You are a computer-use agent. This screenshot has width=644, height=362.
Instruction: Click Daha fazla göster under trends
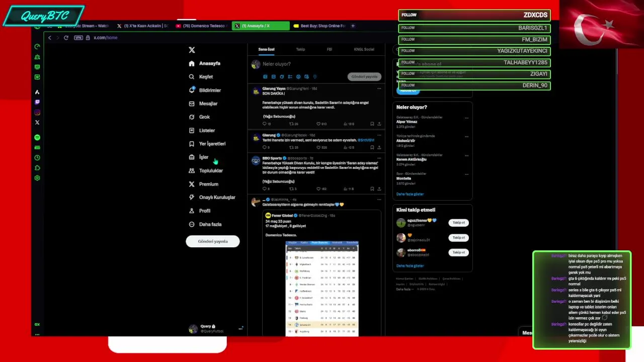(410, 194)
